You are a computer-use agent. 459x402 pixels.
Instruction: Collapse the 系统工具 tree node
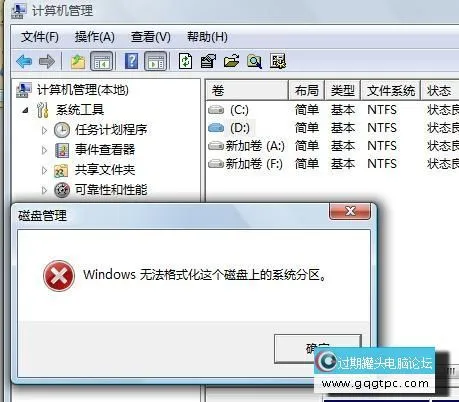tap(25, 110)
